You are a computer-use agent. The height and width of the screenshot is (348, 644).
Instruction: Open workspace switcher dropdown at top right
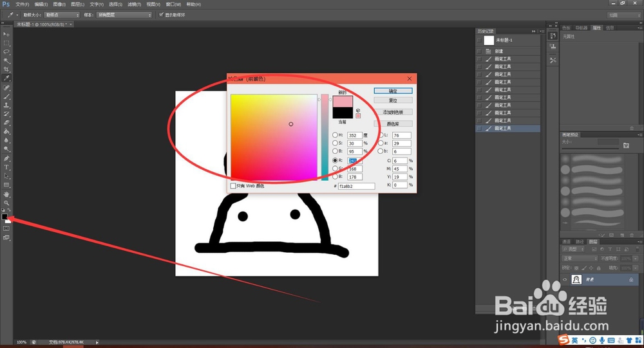(x=624, y=15)
